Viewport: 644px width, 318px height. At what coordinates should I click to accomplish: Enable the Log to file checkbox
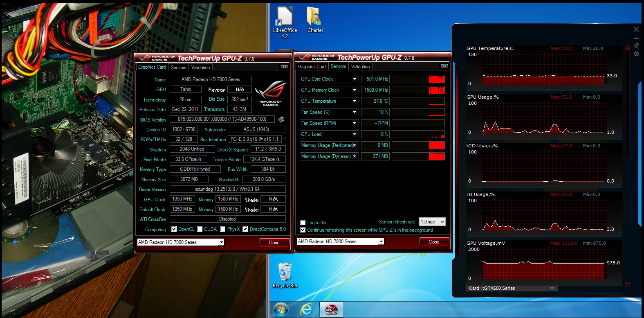[x=303, y=223]
